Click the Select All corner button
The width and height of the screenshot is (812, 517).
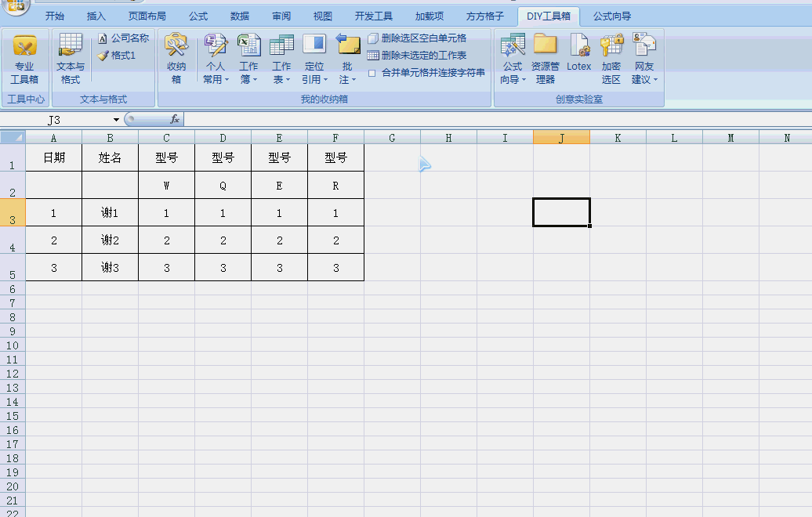13,138
